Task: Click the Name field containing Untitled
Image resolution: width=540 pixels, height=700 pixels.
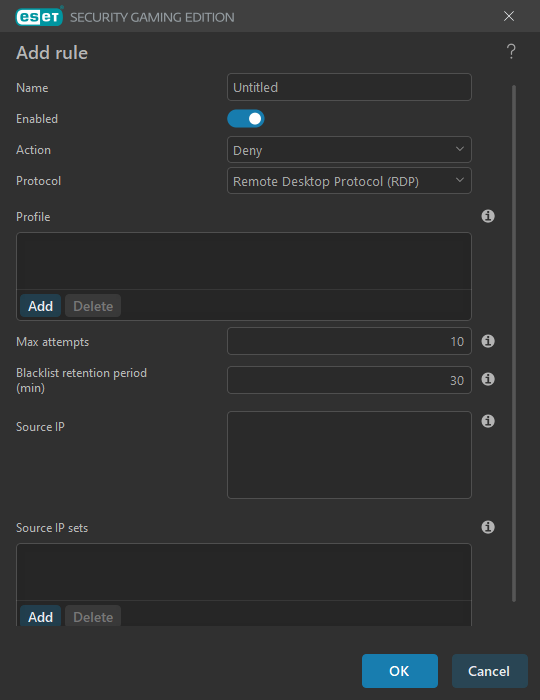Action: pos(349,87)
